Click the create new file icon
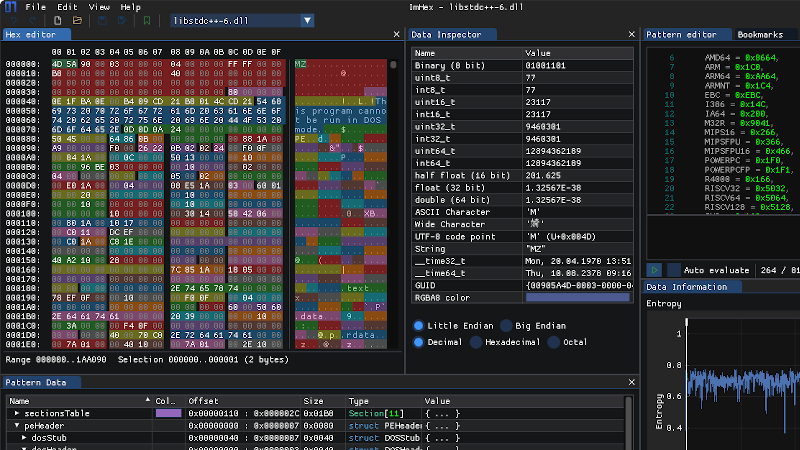Image resolution: width=800 pixels, height=450 pixels. pyautogui.click(x=59, y=20)
